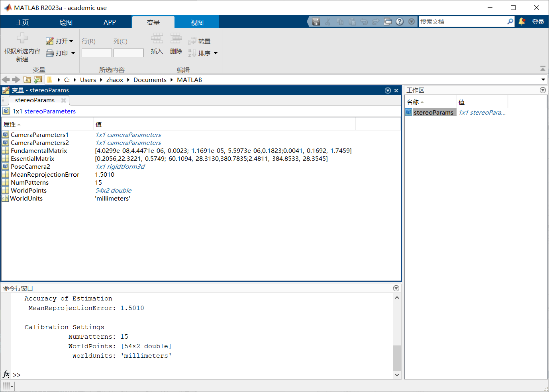Screen dimensions: 549x392
Task: Open the 1x1 rigidtform3d PoseCamera2 value
Action: point(120,166)
